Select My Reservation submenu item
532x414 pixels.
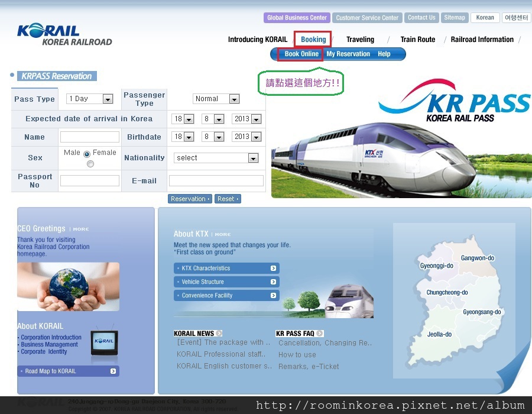pos(348,54)
